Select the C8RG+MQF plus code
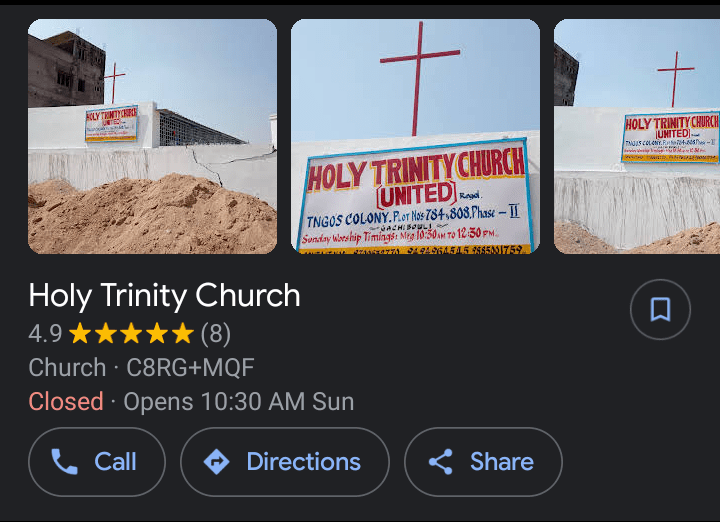Image resolution: width=720 pixels, height=522 pixels. click(190, 367)
